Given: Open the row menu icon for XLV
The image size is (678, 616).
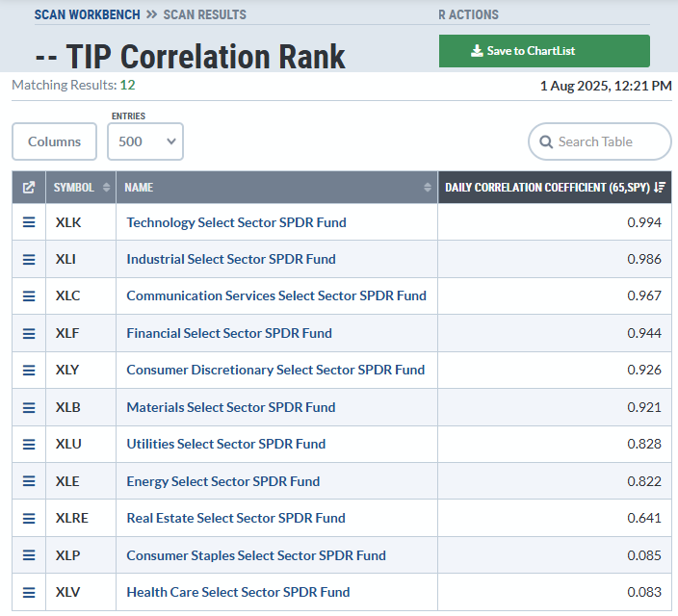Looking at the screenshot, I should coord(29,592).
